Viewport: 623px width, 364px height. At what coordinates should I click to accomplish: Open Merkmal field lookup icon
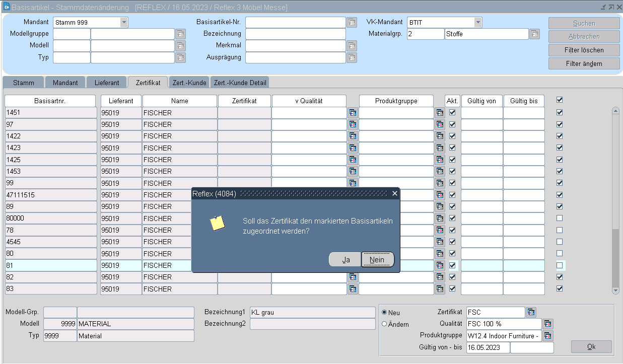pos(352,45)
